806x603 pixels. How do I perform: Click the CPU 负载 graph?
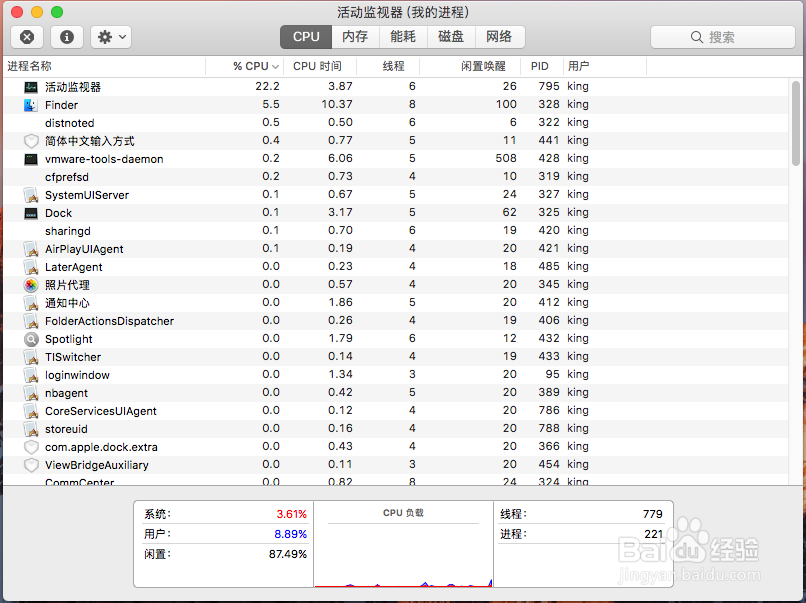coord(404,545)
